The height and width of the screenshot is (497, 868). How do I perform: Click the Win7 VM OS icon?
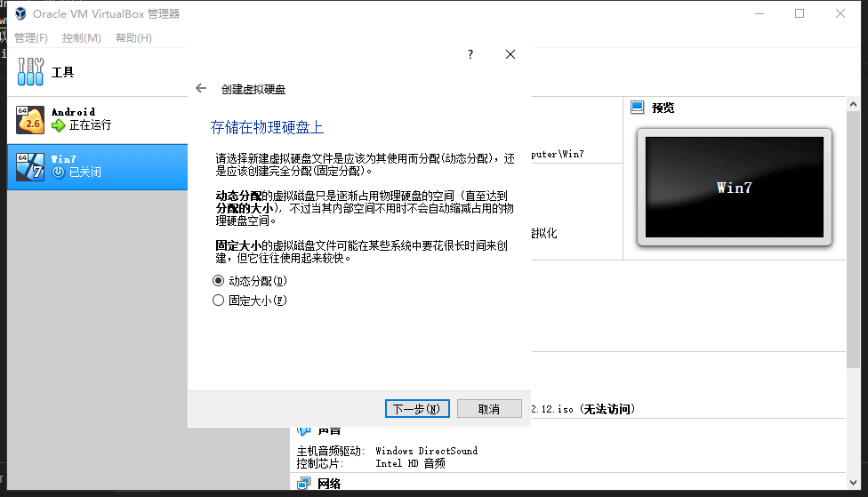pyautogui.click(x=30, y=165)
